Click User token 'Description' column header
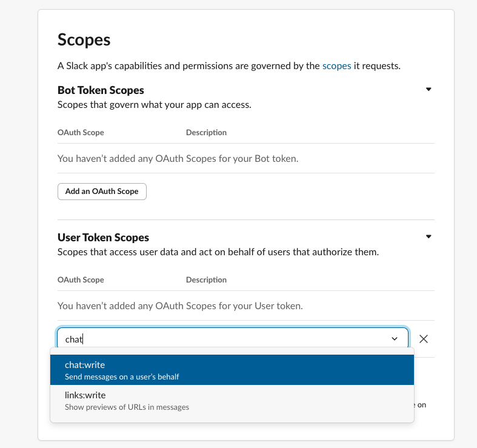 206,280
